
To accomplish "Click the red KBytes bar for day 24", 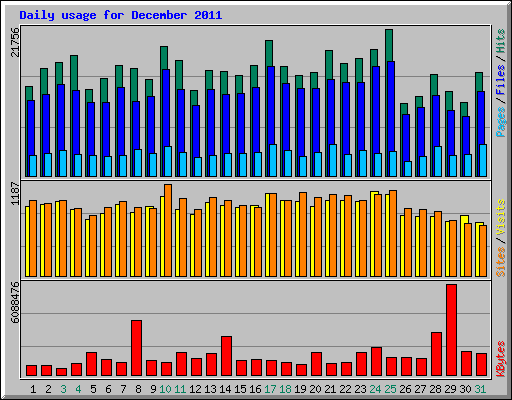I will 376,362.
